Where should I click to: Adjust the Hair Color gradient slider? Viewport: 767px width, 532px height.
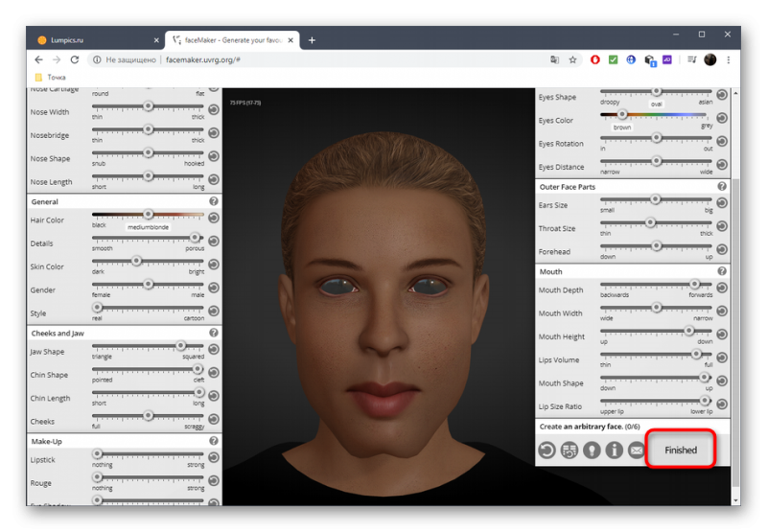click(148, 214)
